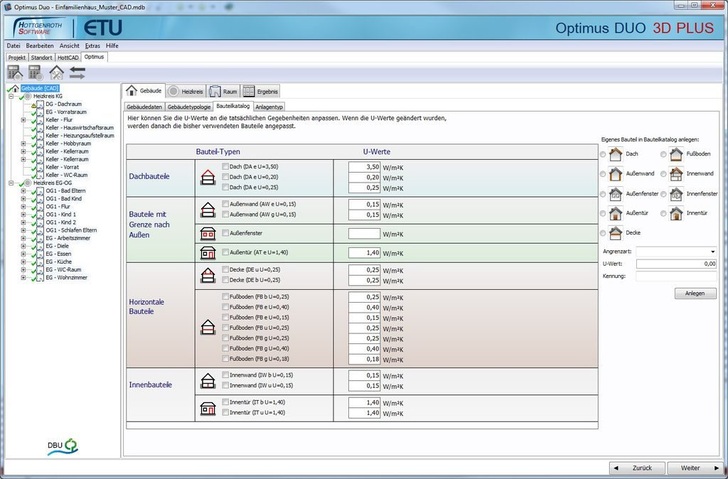Click the double-arrow swap toolbar icon

pyautogui.click(x=78, y=72)
